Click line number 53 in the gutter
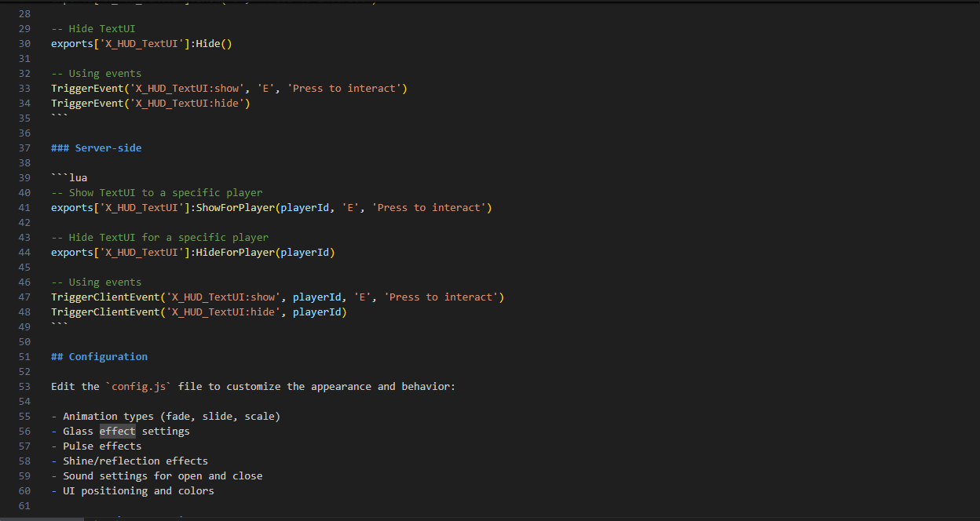980x521 pixels. coord(24,386)
